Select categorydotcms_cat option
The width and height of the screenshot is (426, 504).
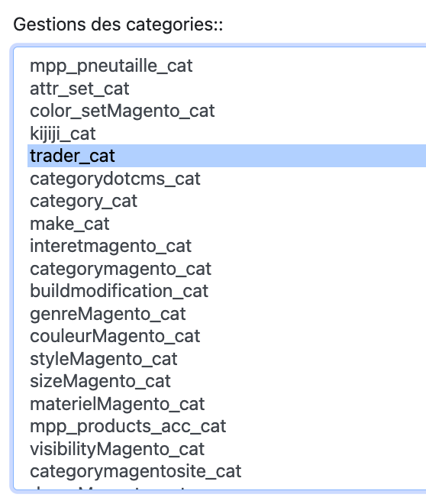coord(227,179)
